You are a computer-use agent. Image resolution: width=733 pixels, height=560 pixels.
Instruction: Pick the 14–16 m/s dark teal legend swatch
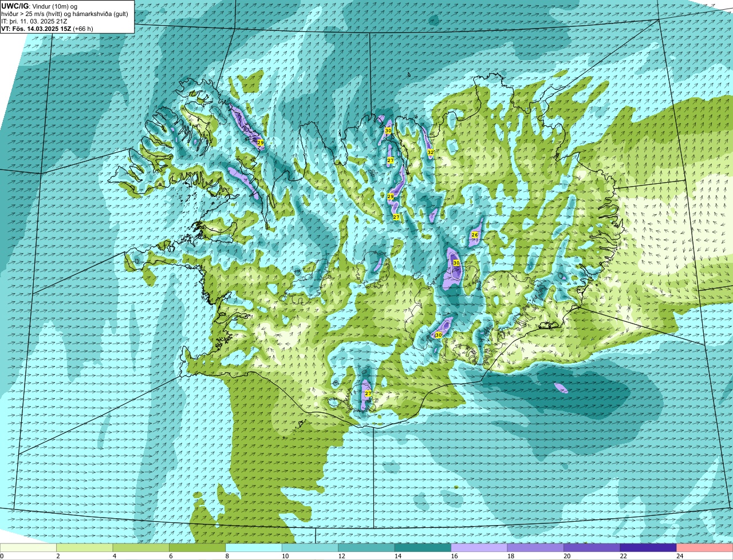tap(423, 548)
